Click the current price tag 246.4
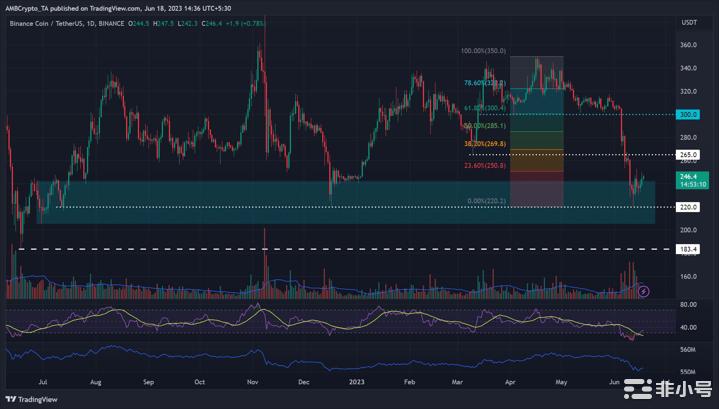Screen dimensions: 719x409 (689, 173)
